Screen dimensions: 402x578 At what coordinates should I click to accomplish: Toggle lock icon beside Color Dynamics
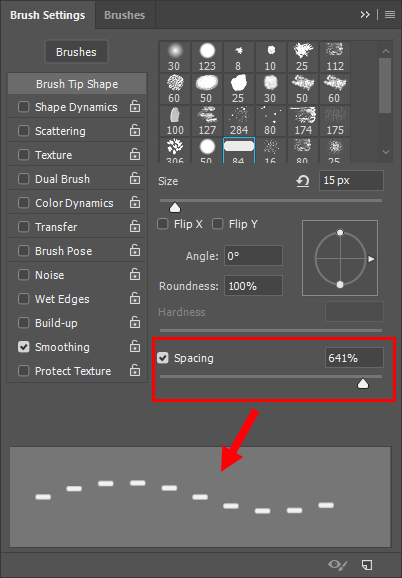tap(135, 202)
